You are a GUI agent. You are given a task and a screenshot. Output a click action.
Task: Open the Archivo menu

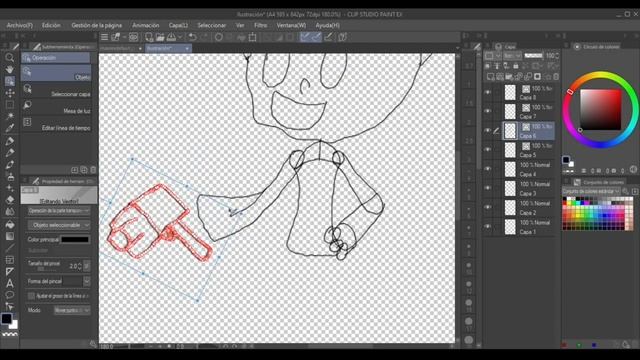20,25
